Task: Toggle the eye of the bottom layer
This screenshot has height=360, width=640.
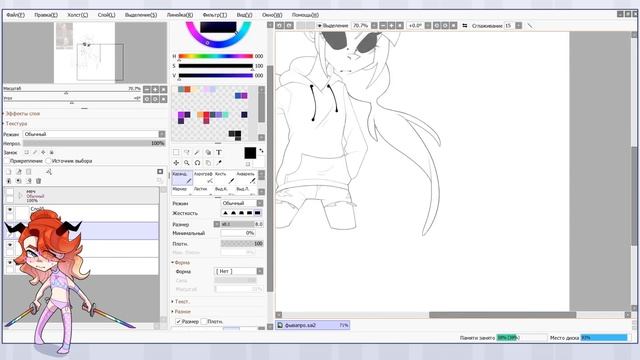Action: (10, 262)
